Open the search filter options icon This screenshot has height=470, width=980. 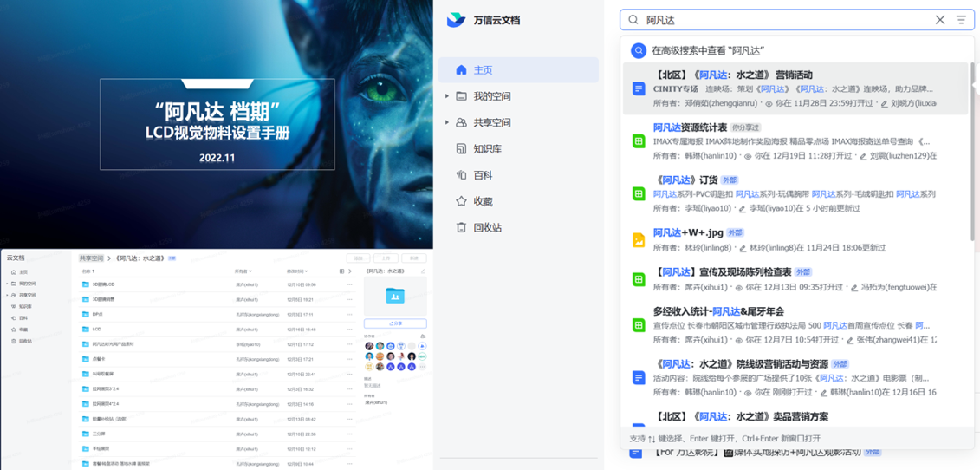pyautogui.click(x=961, y=20)
